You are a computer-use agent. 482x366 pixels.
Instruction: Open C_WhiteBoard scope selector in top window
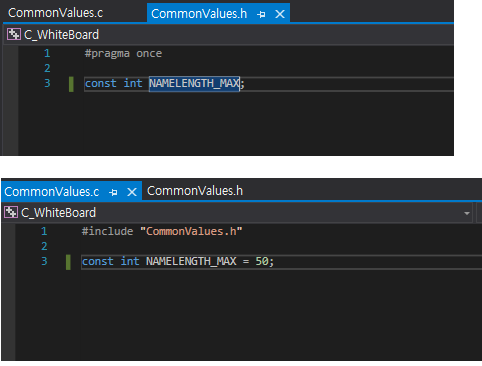tap(228, 34)
